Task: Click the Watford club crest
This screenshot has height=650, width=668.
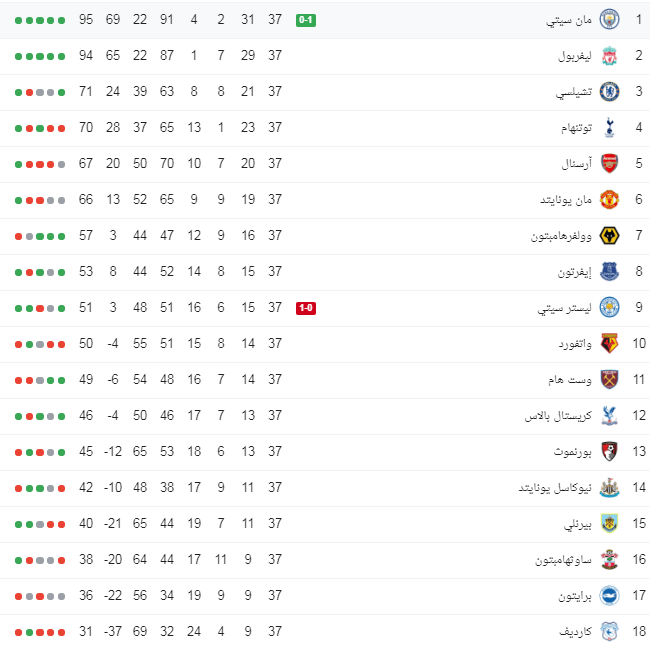Action: pos(609,344)
